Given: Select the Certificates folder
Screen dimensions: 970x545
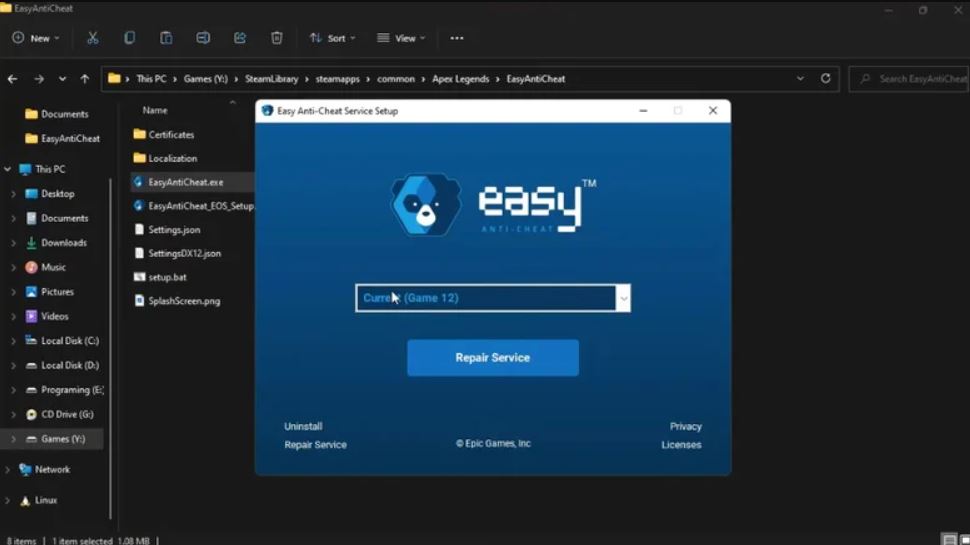Looking at the screenshot, I should (x=171, y=134).
